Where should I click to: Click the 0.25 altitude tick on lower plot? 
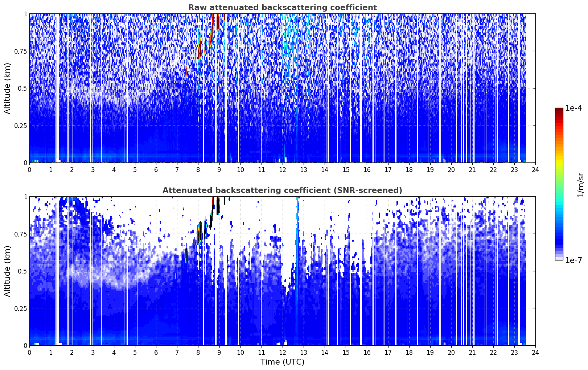coord(21,308)
